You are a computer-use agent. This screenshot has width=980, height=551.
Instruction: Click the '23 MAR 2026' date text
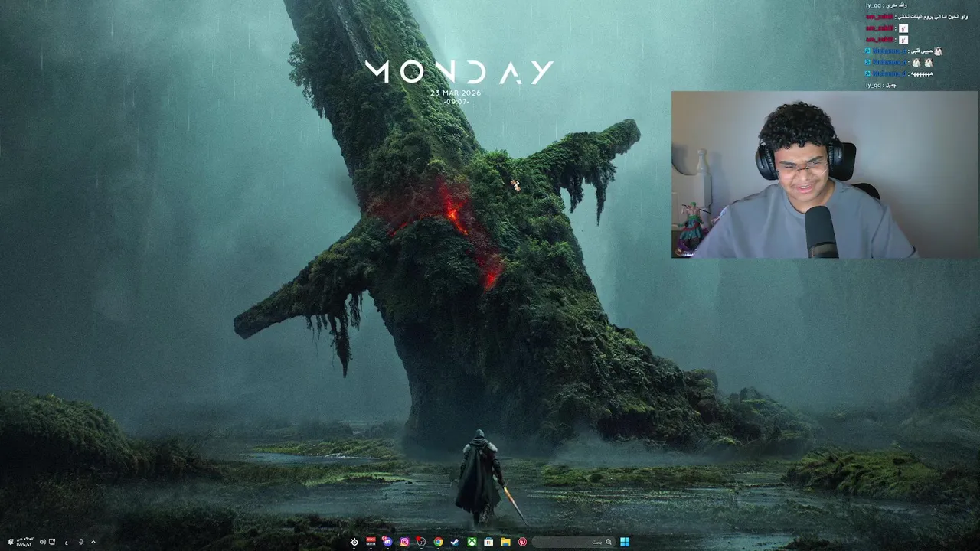pyautogui.click(x=456, y=93)
